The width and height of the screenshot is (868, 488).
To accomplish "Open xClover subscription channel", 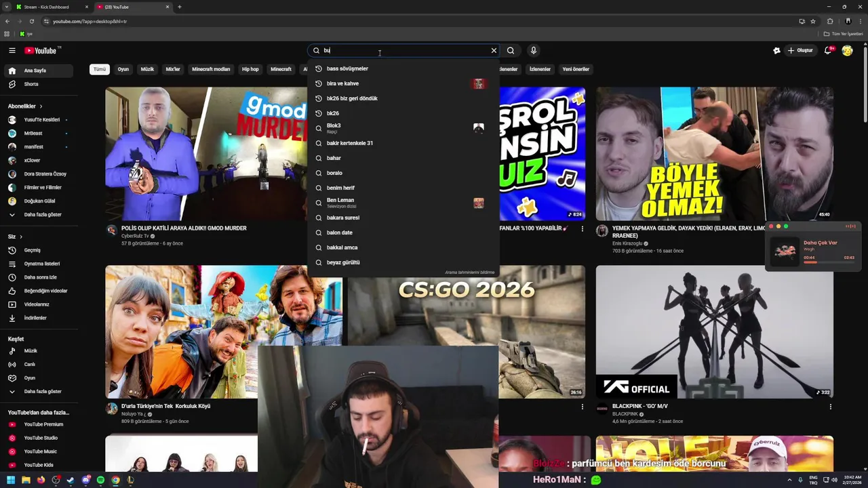I will click(38, 161).
